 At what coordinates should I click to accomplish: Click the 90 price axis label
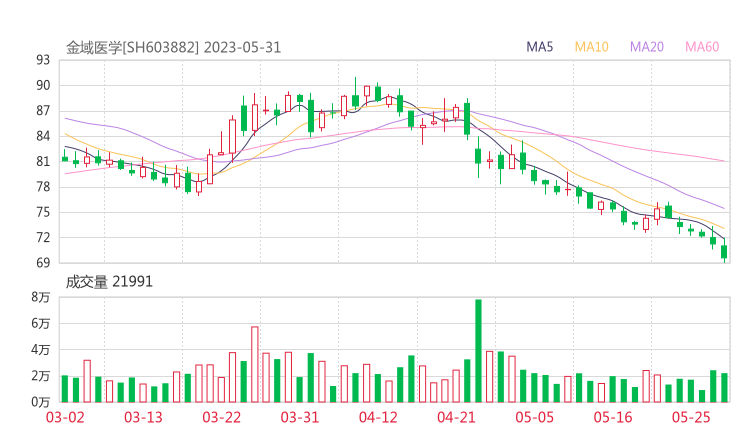(43, 85)
